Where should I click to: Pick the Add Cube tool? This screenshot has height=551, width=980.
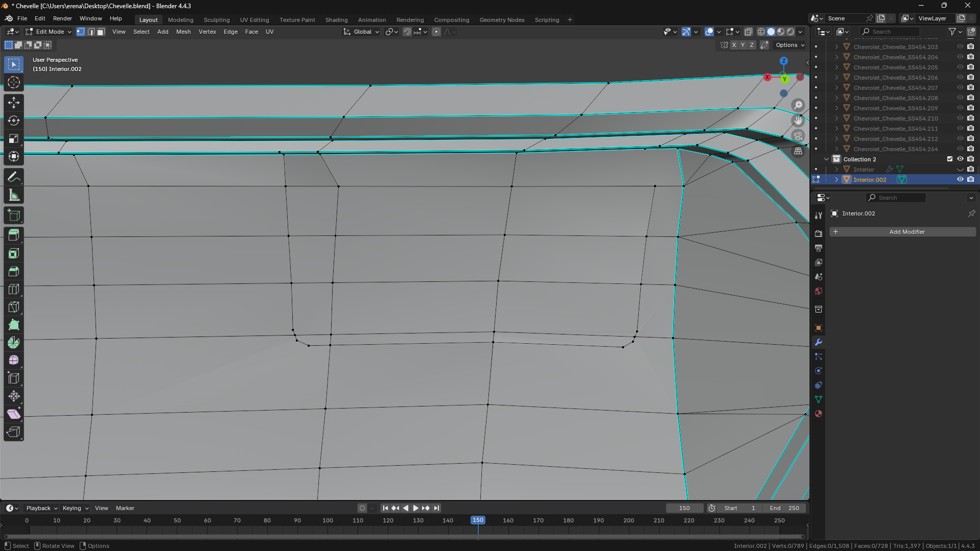point(14,215)
